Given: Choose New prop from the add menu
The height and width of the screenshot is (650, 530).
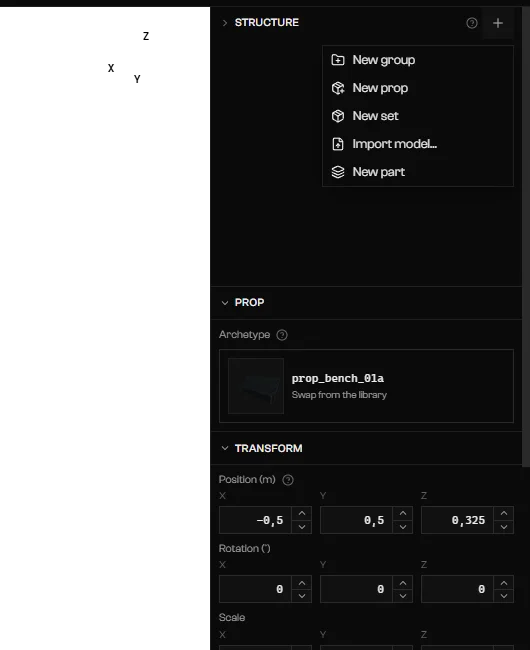Looking at the screenshot, I should point(418,88).
